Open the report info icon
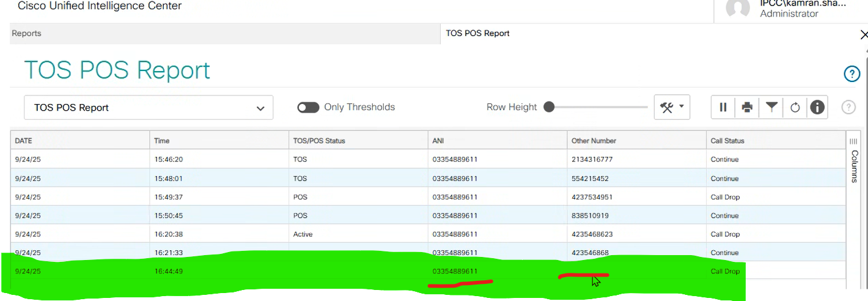 click(817, 108)
